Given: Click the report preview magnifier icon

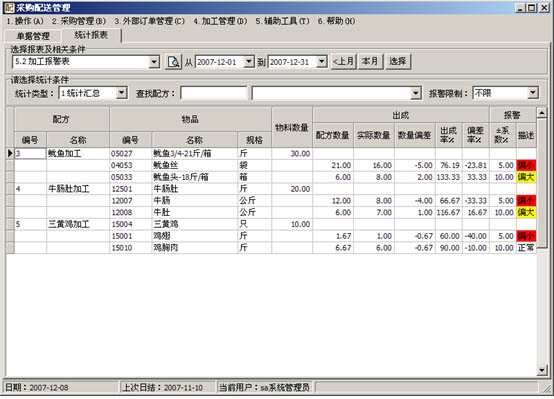Looking at the screenshot, I should 173,62.
